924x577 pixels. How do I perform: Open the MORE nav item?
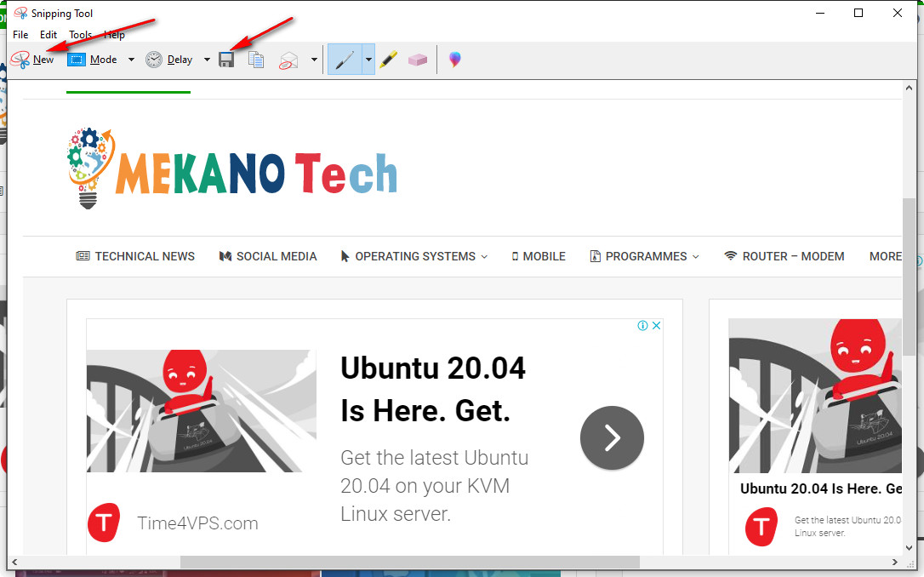coord(885,256)
